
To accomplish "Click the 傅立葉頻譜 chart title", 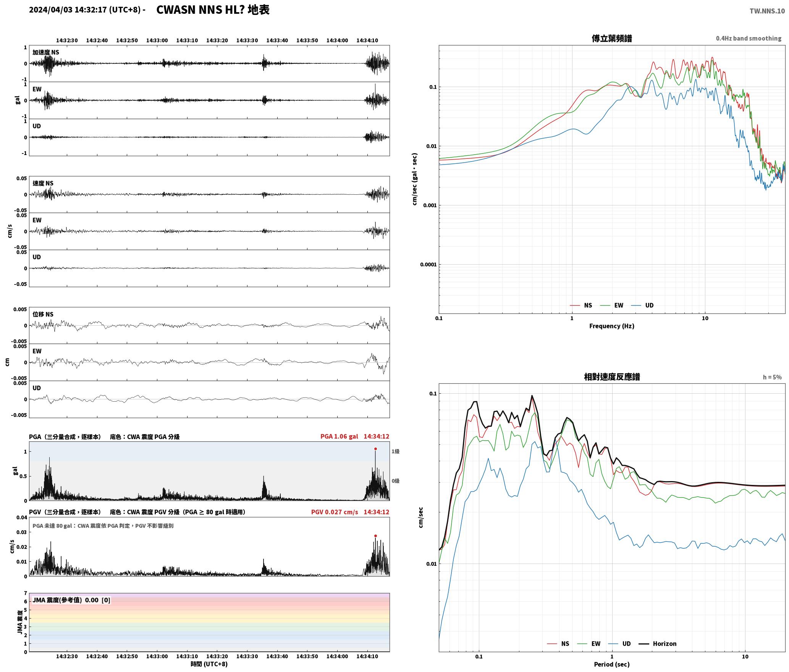I will (x=611, y=38).
